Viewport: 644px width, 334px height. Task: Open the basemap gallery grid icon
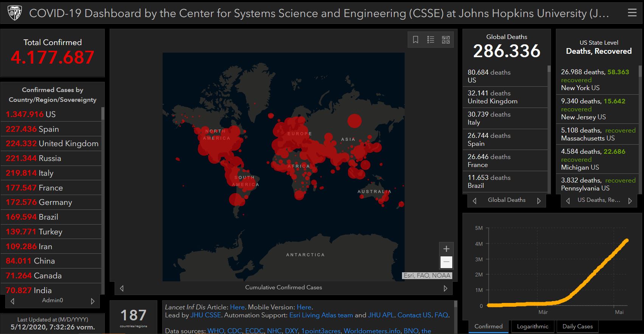click(x=446, y=40)
